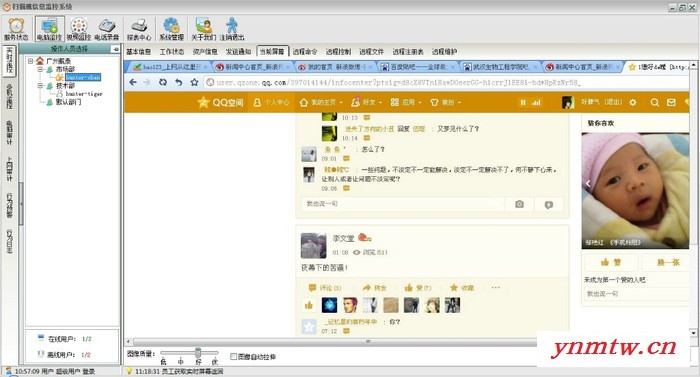Screen dimensions: 700x377
Task: Click 转发 button on 李文莹 post
Action: tap(375, 288)
